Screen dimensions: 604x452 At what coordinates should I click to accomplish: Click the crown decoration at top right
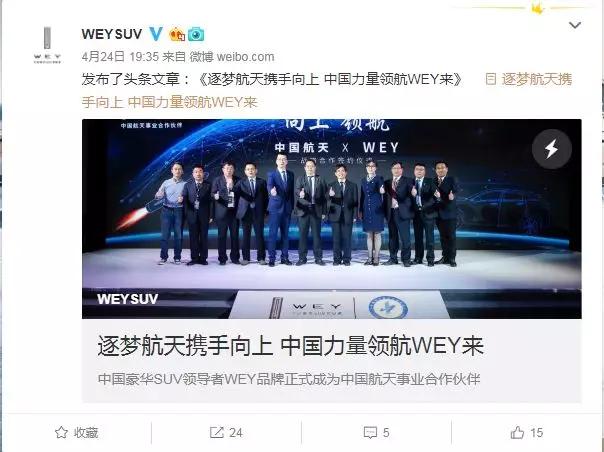537,7
